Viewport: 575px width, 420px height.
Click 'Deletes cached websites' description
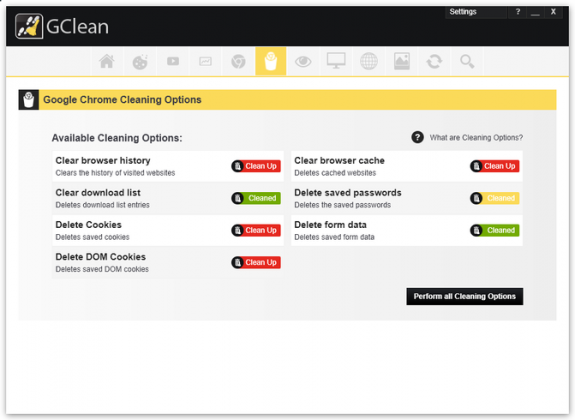point(335,173)
